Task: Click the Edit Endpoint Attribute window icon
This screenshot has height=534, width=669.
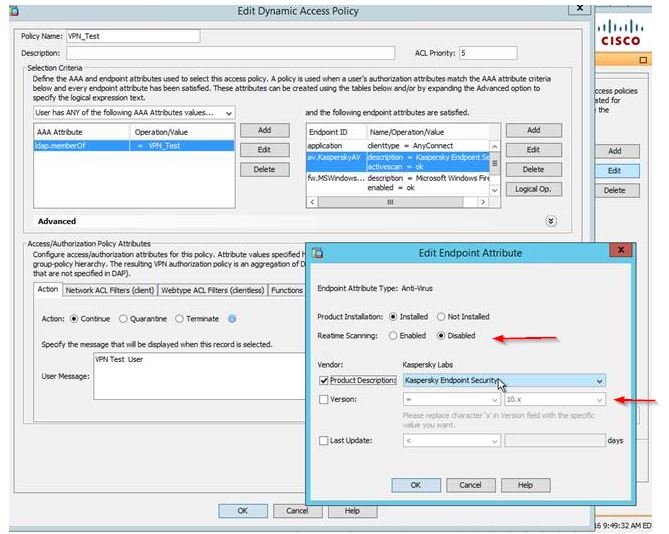Action: (317, 252)
